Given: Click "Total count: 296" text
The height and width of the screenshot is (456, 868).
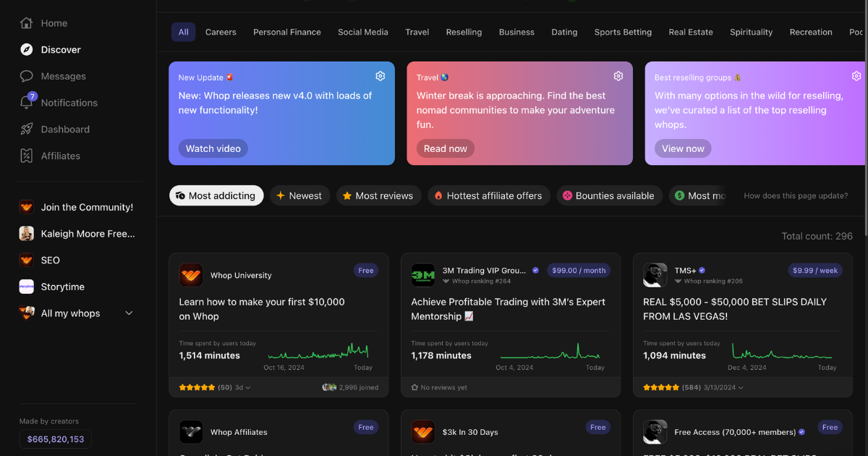Looking at the screenshot, I should tap(817, 236).
